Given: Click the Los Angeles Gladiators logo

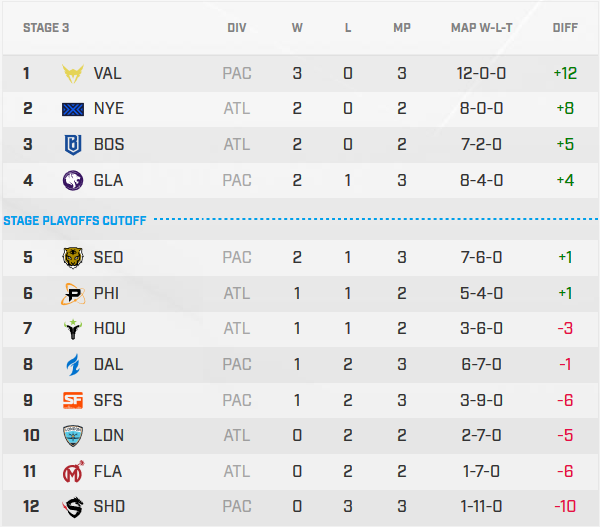Looking at the screenshot, I should point(73,180).
